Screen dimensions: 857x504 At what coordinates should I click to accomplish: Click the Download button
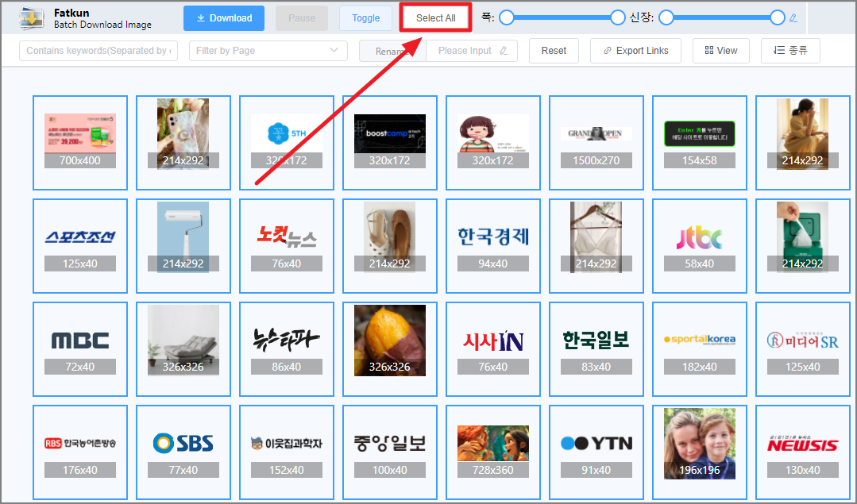224,18
